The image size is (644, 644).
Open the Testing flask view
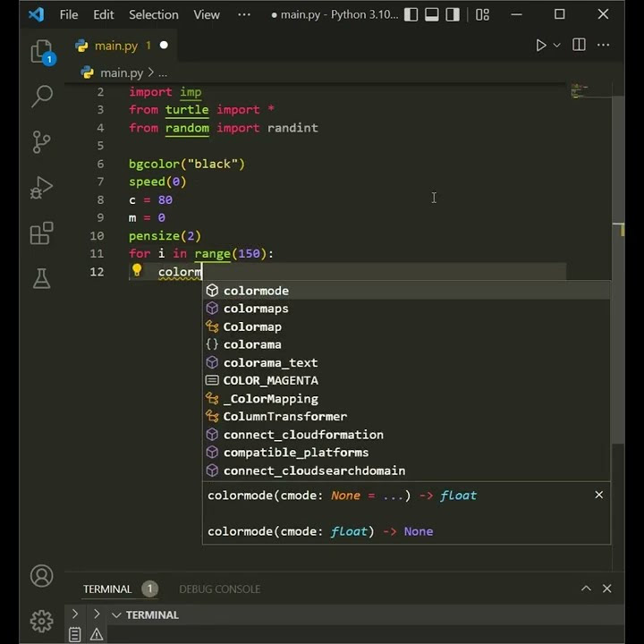click(41, 278)
